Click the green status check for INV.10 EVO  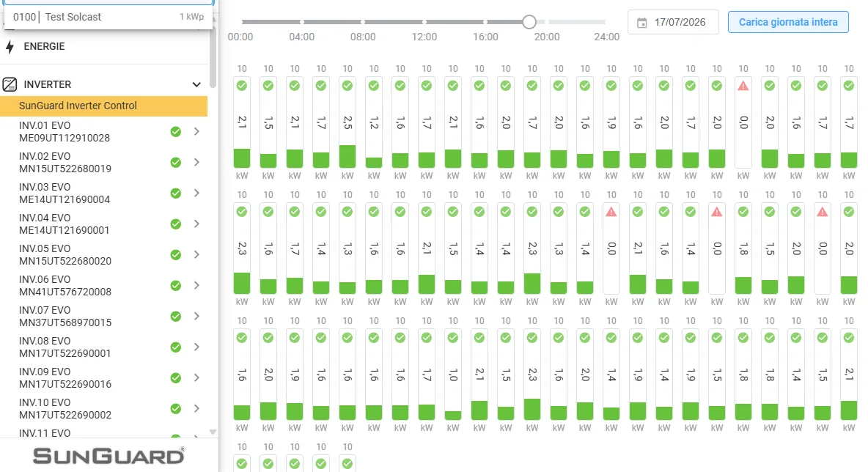pyautogui.click(x=175, y=409)
